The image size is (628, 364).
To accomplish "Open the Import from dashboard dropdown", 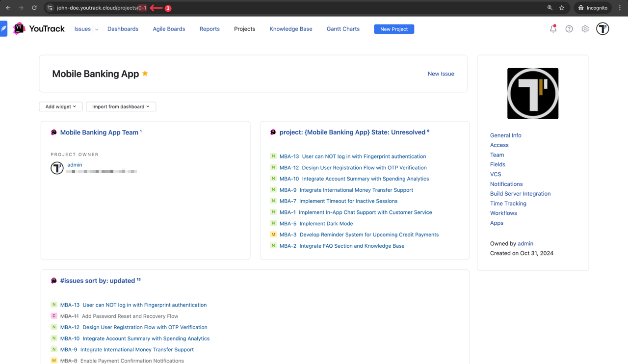I will click(121, 106).
